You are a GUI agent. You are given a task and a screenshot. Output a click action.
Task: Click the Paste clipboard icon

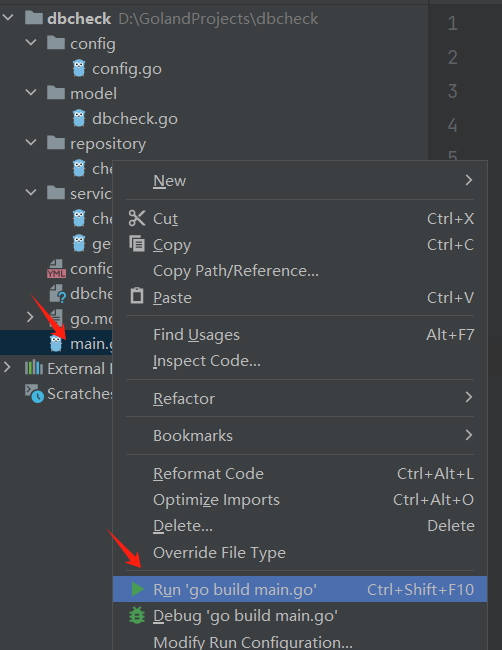[x=137, y=296]
